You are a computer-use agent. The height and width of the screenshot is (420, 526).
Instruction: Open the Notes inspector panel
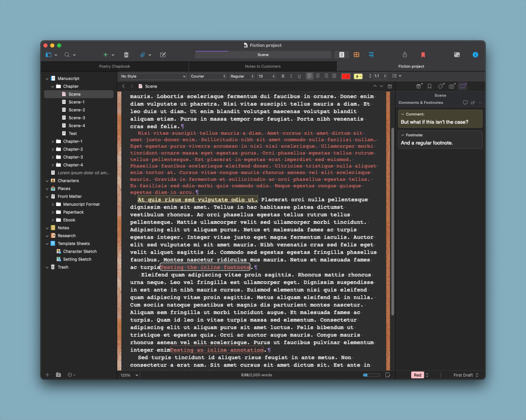[x=419, y=86]
